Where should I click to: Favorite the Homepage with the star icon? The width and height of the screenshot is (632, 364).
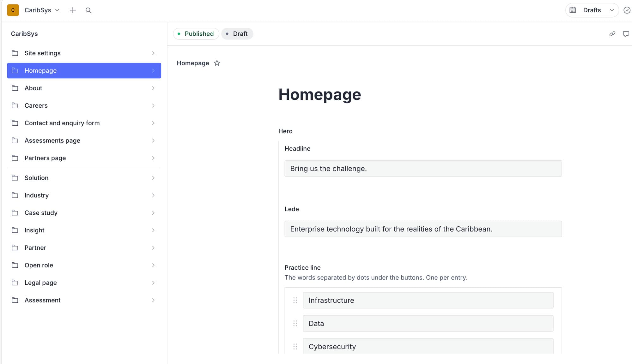(x=217, y=63)
